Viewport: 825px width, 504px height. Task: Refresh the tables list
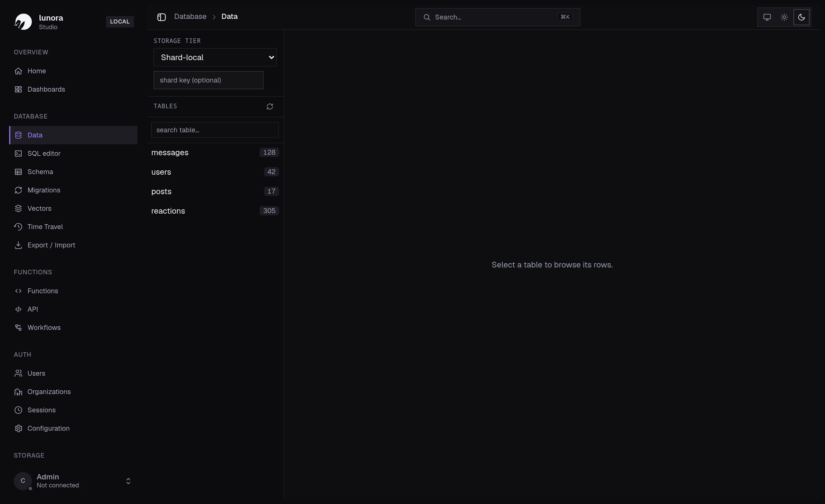(270, 107)
